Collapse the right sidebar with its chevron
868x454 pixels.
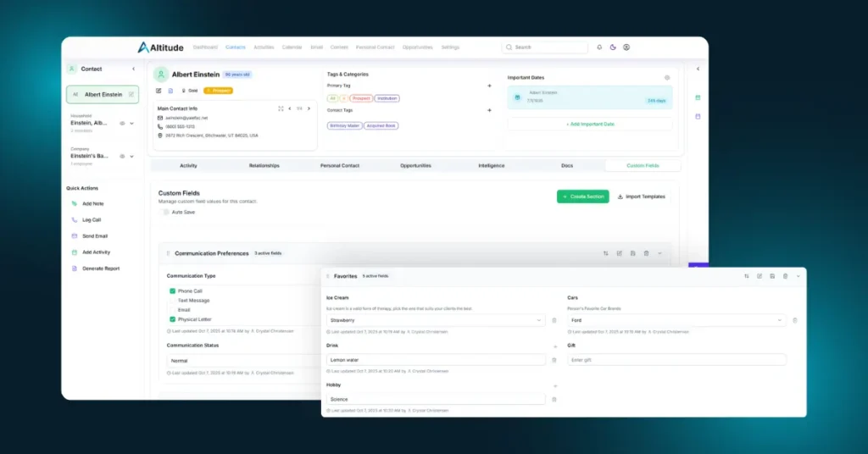click(x=698, y=69)
